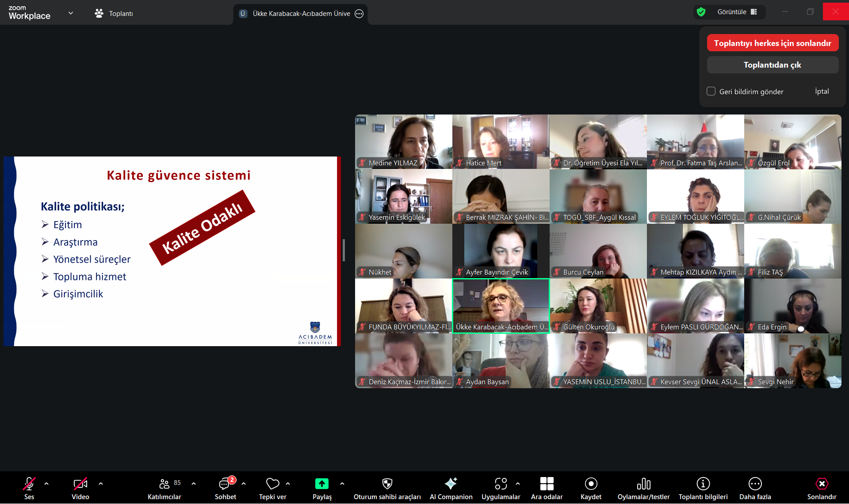Image resolution: width=849 pixels, height=504 pixels.
Task: Click Toplantıyı herkes için sonlandır button
Action: tap(773, 43)
